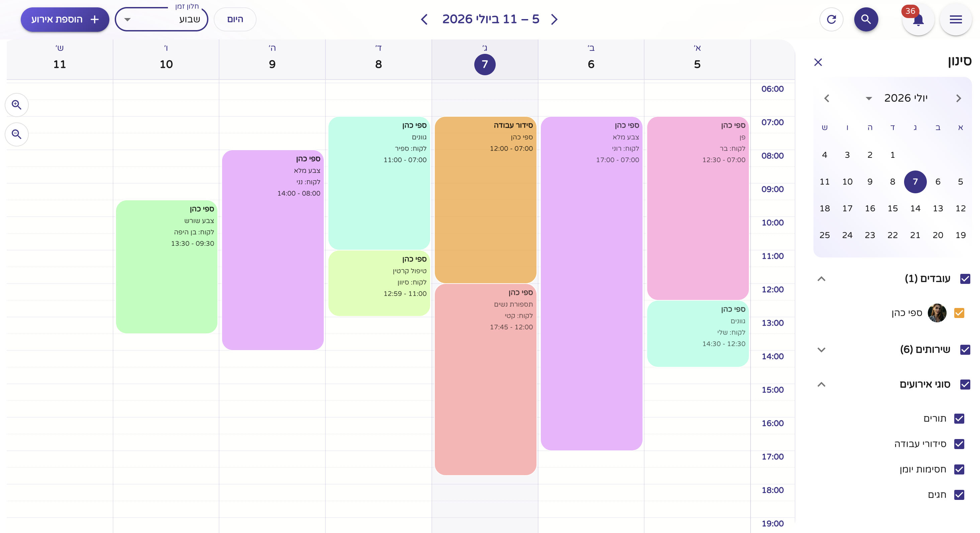
Task: Open the יולי 2026 month picker dropdown
Action: pyautogui.click(x=869, y=99)
